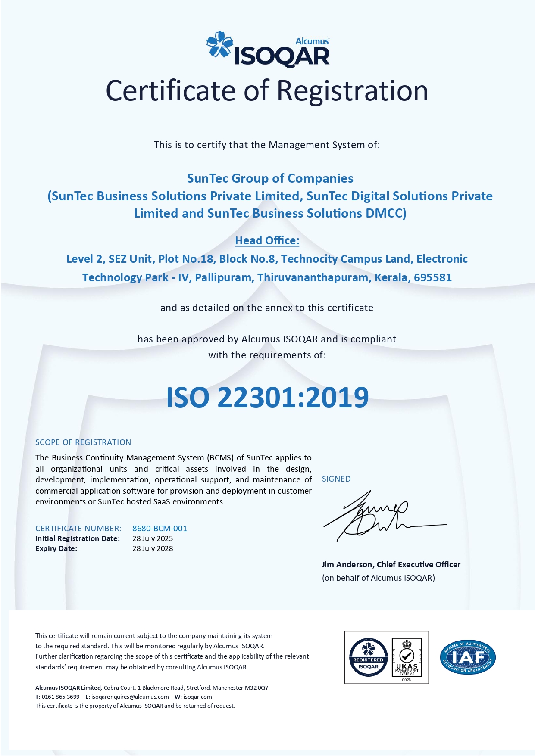Click the Scope of Registration heading
Image resolution: width=535 pixels, height=756 pixels.
83,442
